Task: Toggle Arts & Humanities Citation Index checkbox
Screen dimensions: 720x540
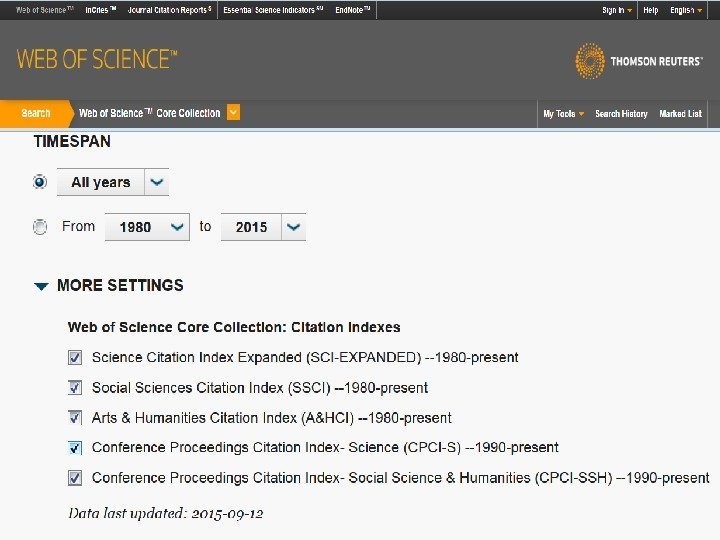Action: point(75,417)
